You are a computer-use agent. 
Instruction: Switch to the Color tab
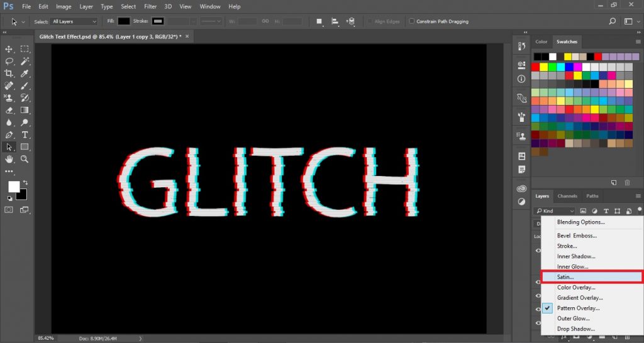pyautogui.click(x=541, y=42)
